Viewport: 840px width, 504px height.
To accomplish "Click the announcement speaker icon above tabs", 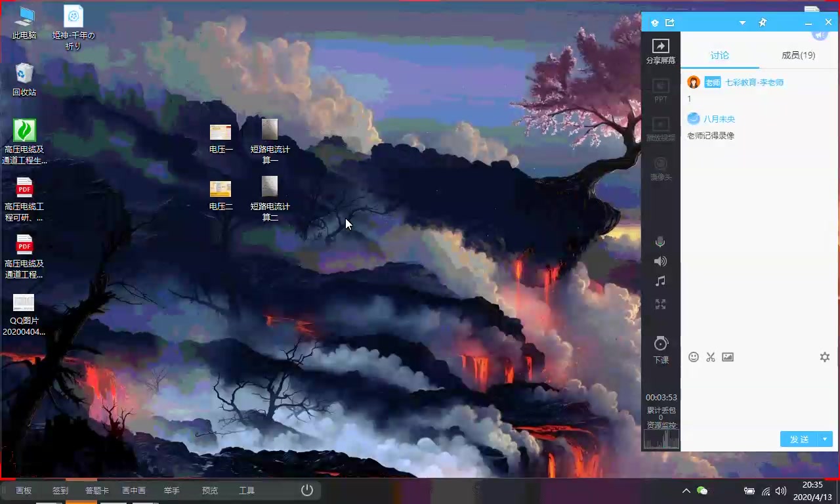I will click(819, 34).
